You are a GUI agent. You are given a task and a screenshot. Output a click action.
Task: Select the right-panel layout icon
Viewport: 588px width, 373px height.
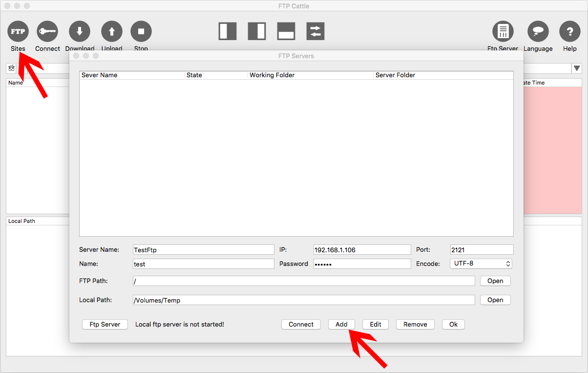click(257, 31)
